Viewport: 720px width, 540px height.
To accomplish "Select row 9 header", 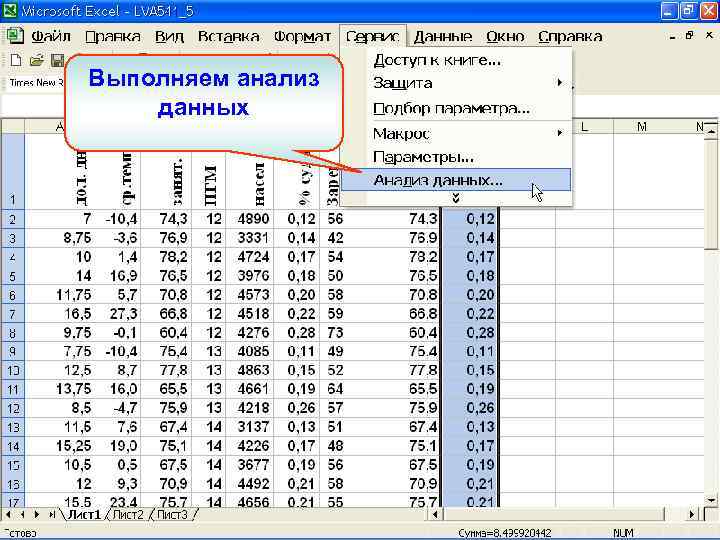I will click(12, 351).
